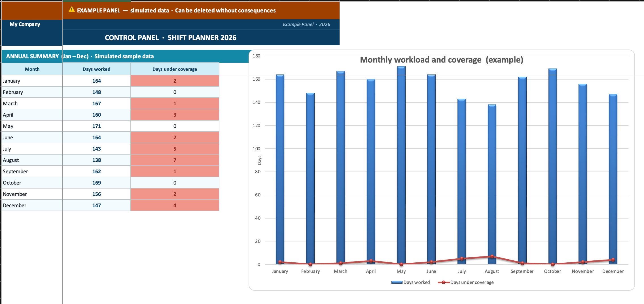644x304 pixels.
Task: Select the May month cell
Action: point(32,126)
